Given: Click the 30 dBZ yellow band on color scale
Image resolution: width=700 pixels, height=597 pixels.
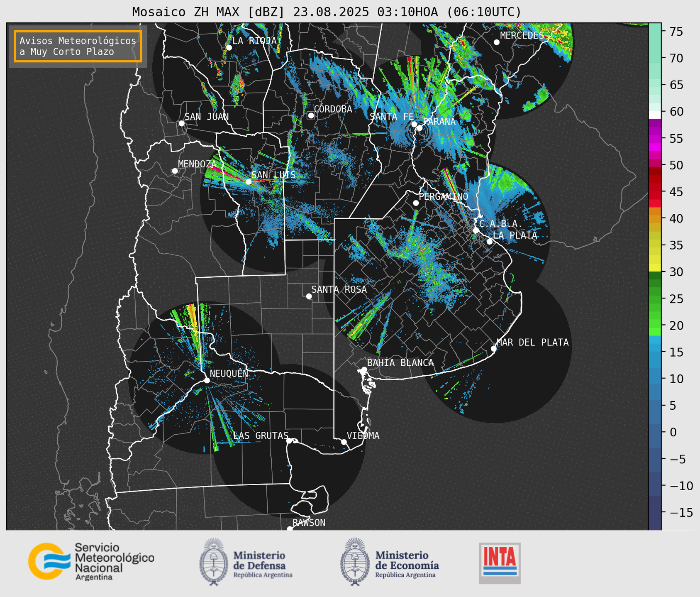Looking at the screenshot, I should pos(655,268).
